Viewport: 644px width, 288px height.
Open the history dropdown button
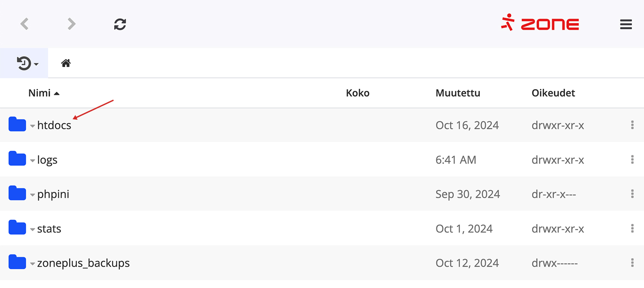point(27,64)
